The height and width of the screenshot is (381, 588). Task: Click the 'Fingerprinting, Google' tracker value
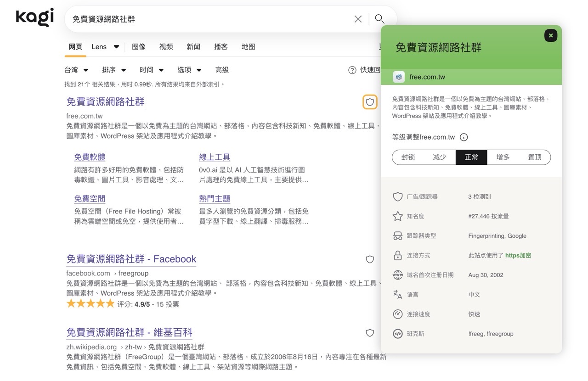point(498,236)
